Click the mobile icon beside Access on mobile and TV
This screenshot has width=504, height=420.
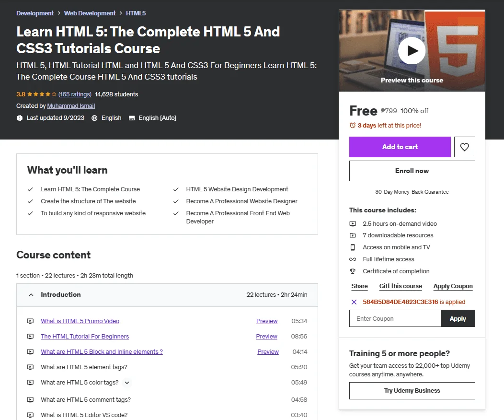click(353, 247)
